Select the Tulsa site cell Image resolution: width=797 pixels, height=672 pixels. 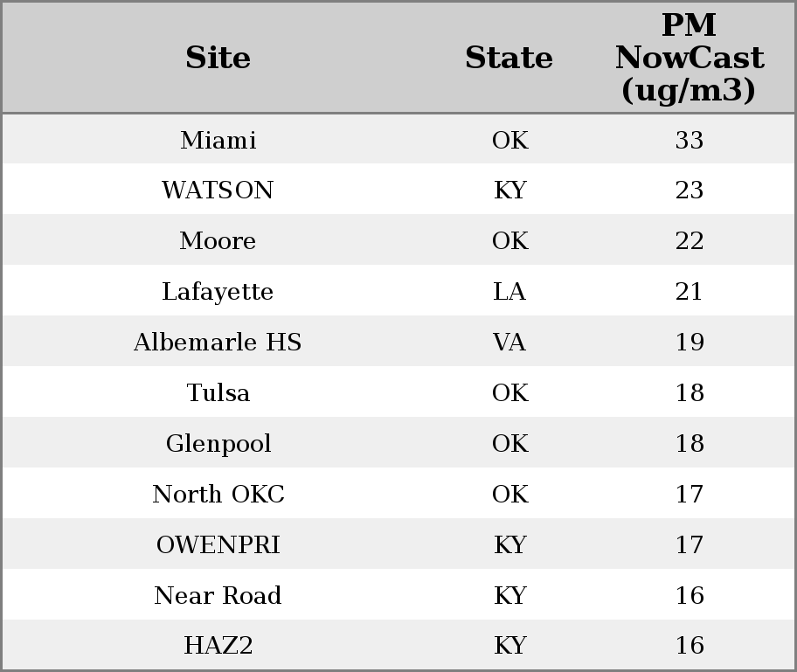coord(218,393)
